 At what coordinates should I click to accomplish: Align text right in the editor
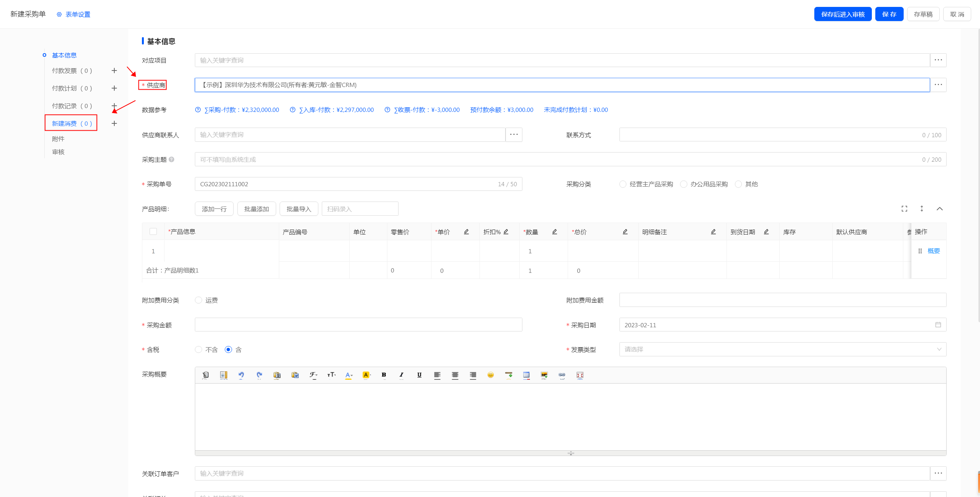(473, 375)
